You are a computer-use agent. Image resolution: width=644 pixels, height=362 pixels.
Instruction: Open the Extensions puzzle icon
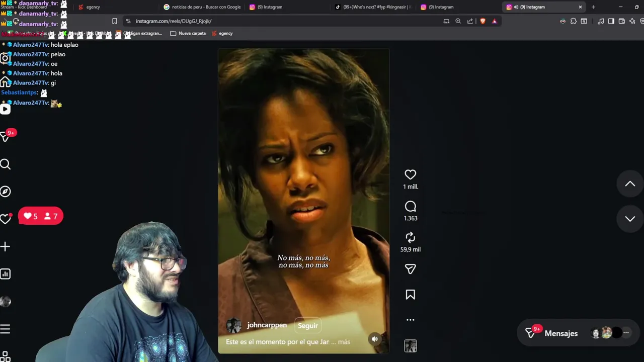coord(573,21)
